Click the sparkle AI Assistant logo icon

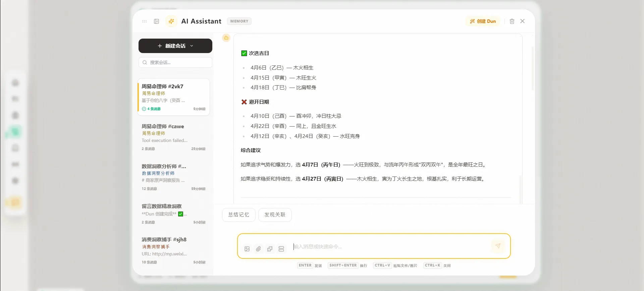point(171,21)
